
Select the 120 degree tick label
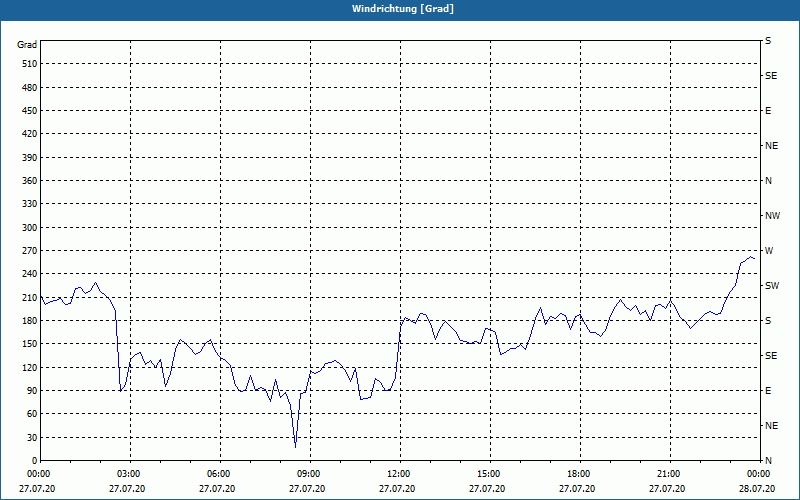click(x=31, y=367)
